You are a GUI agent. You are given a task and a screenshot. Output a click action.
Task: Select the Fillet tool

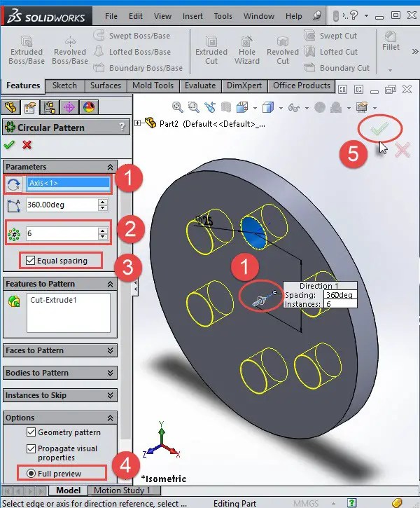[x=391, y=41]
